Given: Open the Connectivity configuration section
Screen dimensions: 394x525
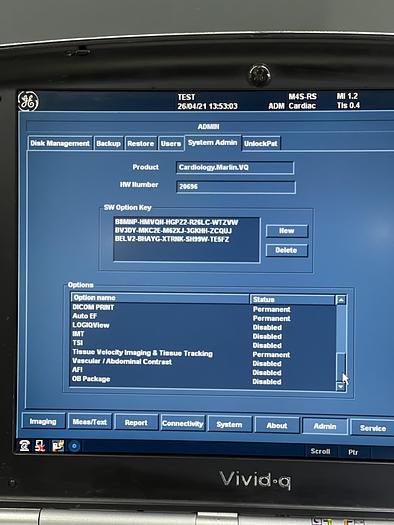Looking at the screenshot, I should coord(183,424).
